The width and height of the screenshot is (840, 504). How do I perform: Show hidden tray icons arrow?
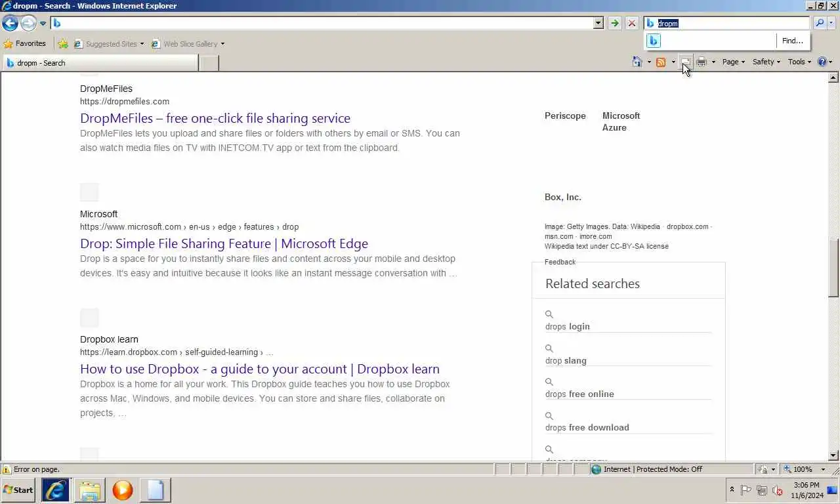coord(732,490)
